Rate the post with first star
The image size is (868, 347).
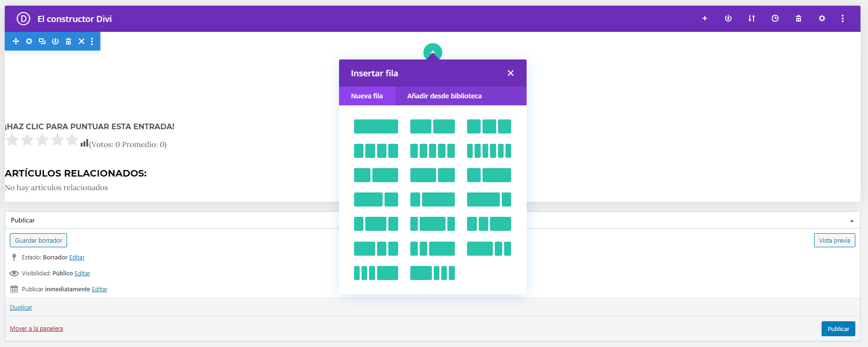click(12, 140)
